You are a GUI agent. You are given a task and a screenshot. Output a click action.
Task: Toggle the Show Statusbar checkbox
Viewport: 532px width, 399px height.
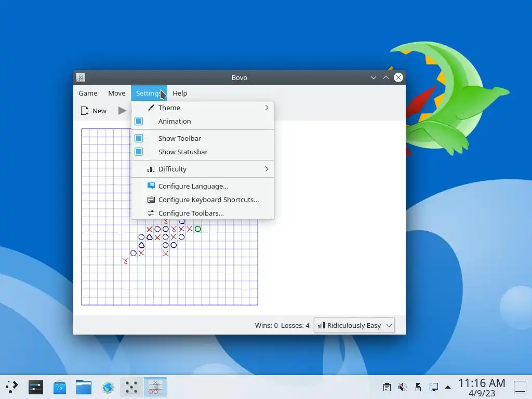(139, 152)
